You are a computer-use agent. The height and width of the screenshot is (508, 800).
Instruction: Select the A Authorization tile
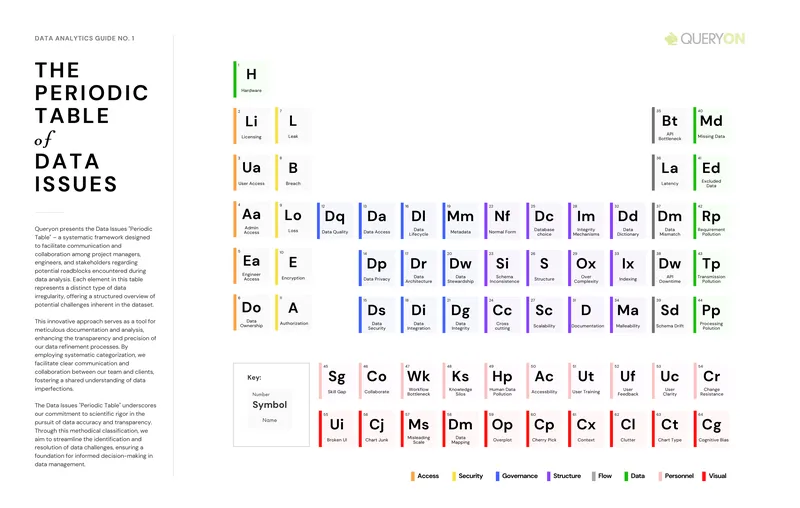click(x=293, y=313)
